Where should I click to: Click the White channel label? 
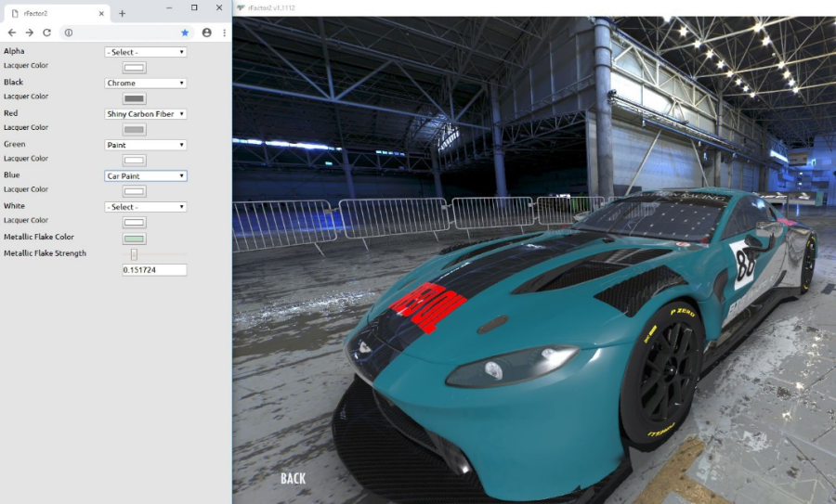point(14,206)
